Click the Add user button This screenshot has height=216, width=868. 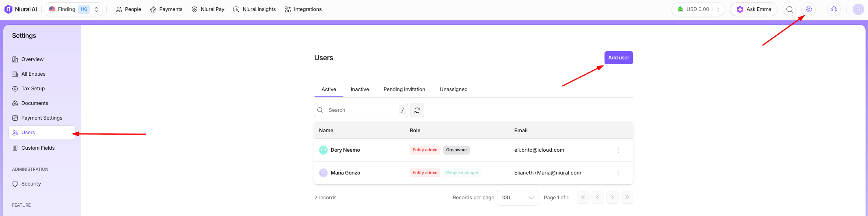click(x=618, y=58)
